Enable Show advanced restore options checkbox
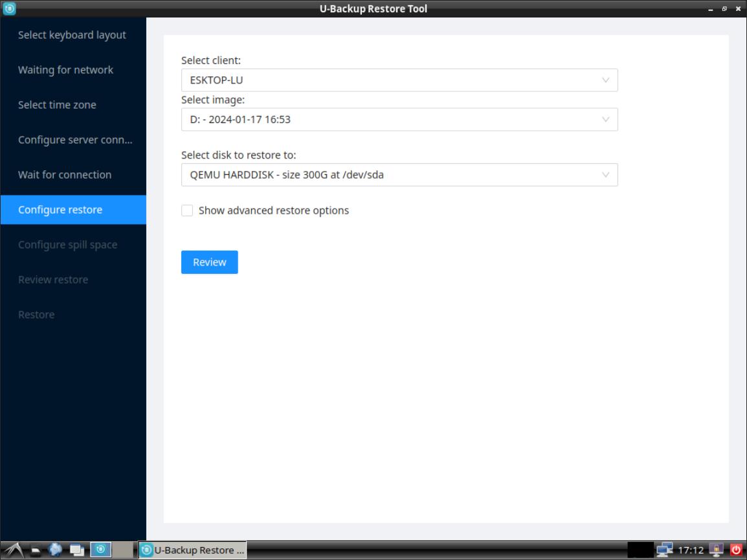This screenshot has height=560, width=747. (x=187, y=210)
